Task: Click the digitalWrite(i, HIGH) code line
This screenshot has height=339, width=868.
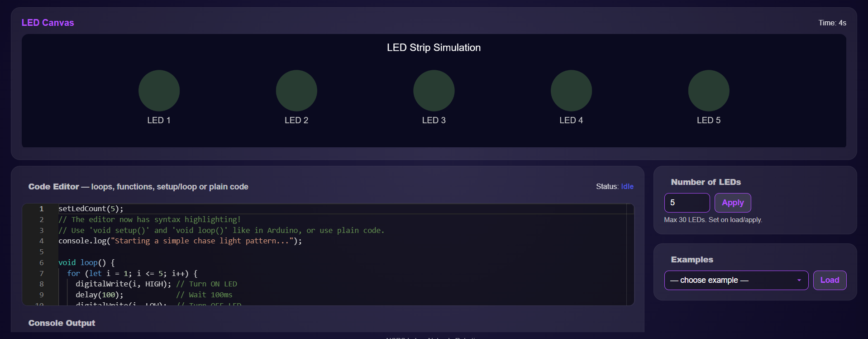Action: tap(123, 284)
